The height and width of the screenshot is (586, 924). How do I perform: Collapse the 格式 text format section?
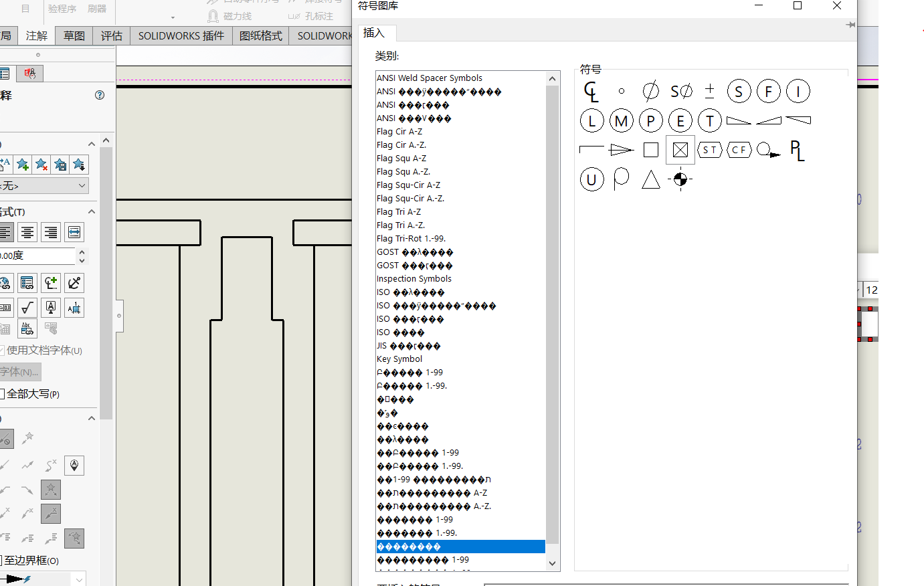tap(92, 211)
